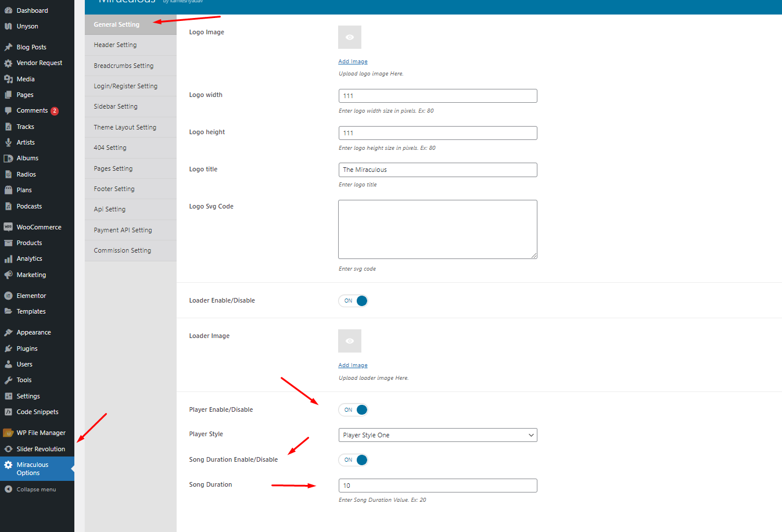Click the Logo title input field
782x532 pixels.
(x=438, y=170)
